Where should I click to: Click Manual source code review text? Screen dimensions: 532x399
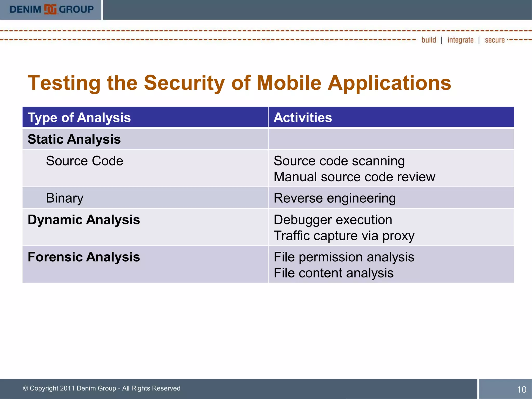(x=354, y=177)
